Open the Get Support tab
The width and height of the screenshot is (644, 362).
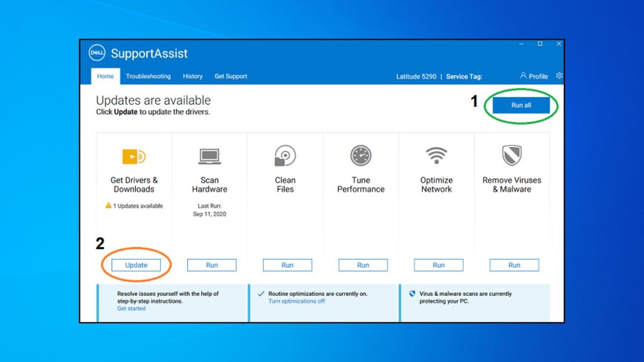(x=231, y=76)
